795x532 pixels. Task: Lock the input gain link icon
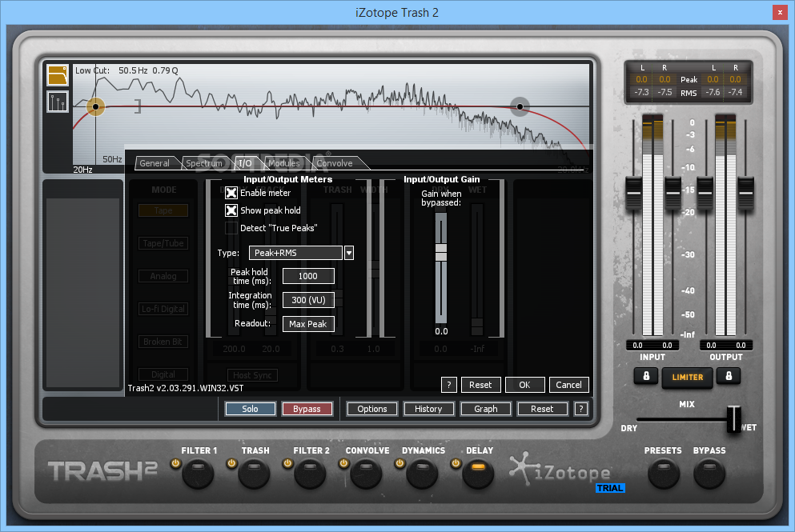click(x=646, y=376)
